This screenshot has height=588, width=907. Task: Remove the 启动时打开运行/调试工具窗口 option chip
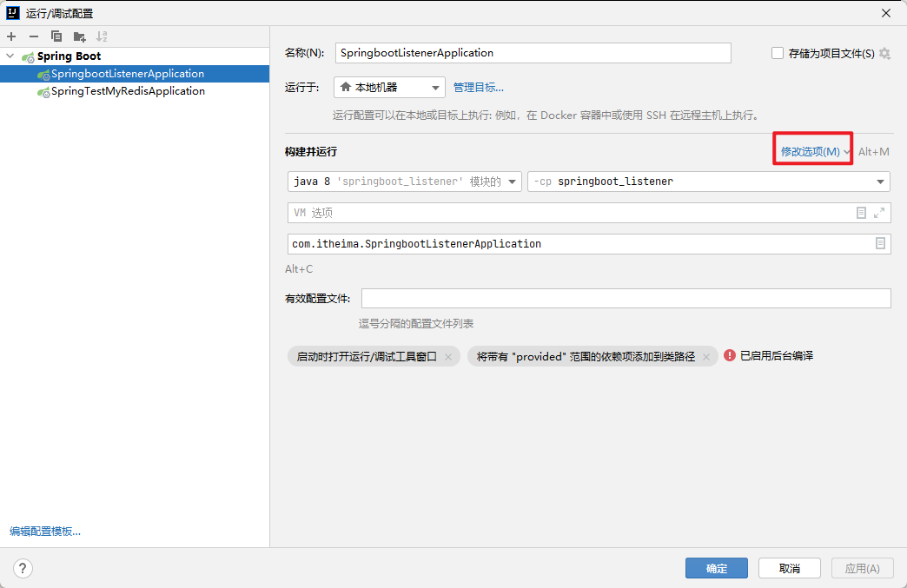[x=448, y=356]
